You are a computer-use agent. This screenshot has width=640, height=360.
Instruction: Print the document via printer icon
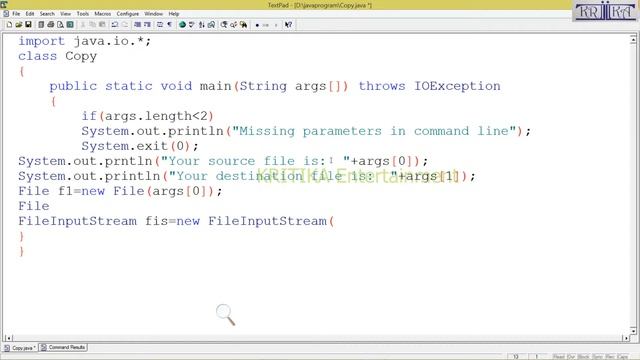51,25
